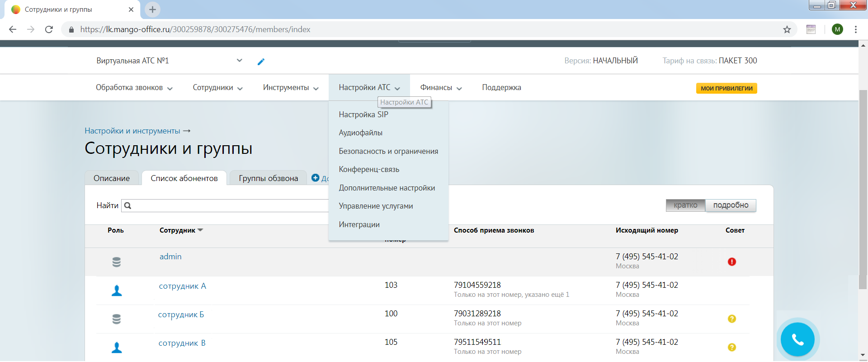Click the blue plus add icon near tabs
The height and width of the screenshot is (362, 868).
(x=316, y=178)
